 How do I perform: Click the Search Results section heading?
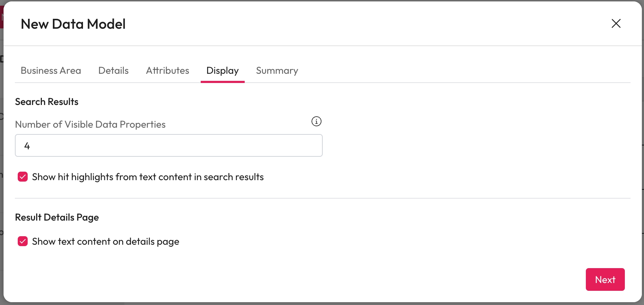(46, 102)
